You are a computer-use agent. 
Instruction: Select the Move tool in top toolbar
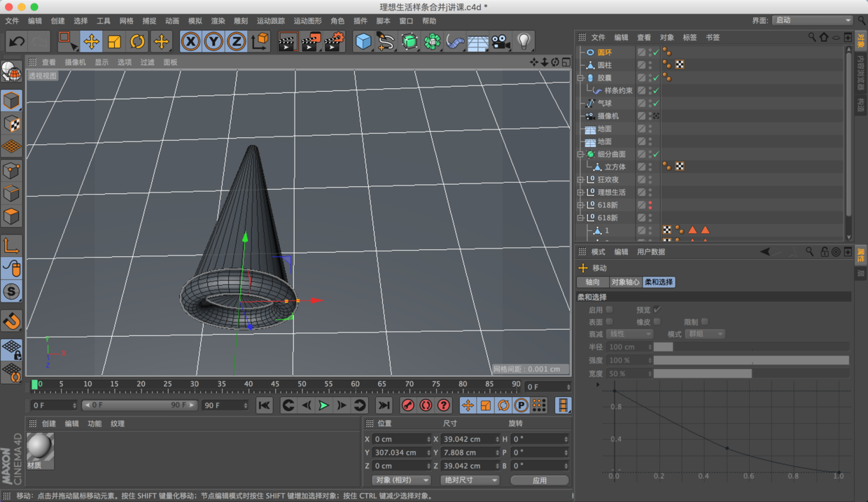point(91,42)
